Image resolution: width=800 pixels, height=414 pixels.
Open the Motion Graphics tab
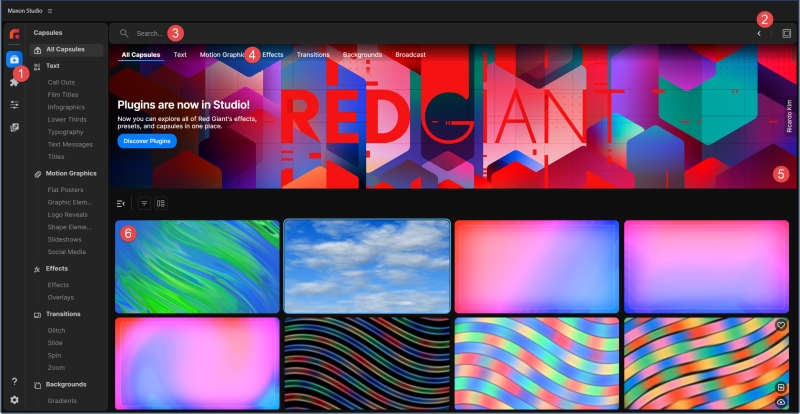point(223,55)
